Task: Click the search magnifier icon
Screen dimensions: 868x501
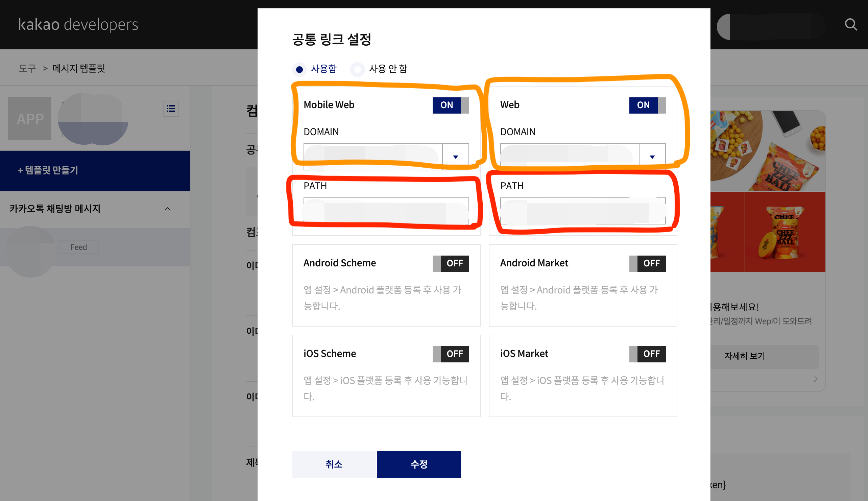Action: click(x=850, y=24)
